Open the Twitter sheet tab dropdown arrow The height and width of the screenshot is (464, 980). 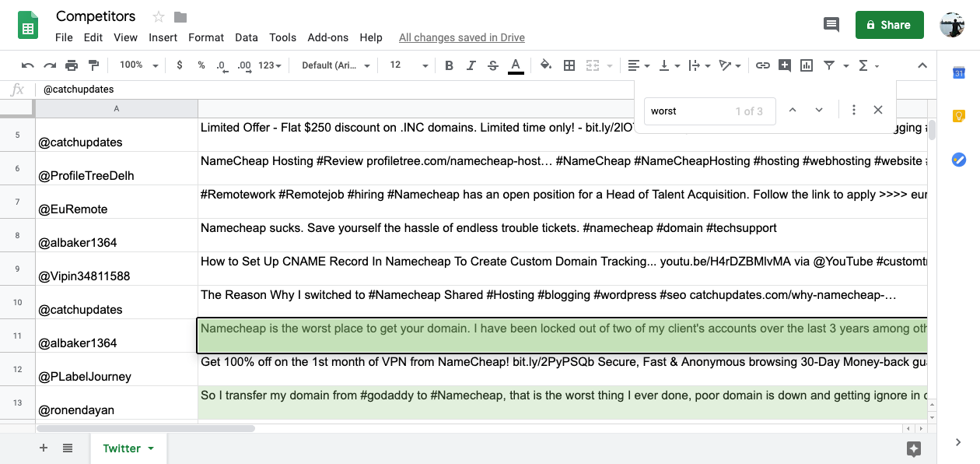pos(151,448)
